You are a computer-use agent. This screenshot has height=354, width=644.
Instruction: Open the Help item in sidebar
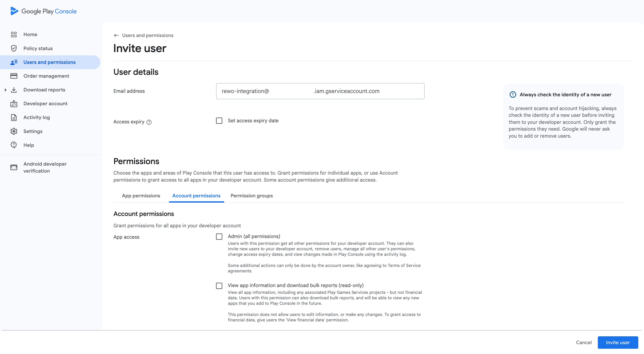coord(29,145)
